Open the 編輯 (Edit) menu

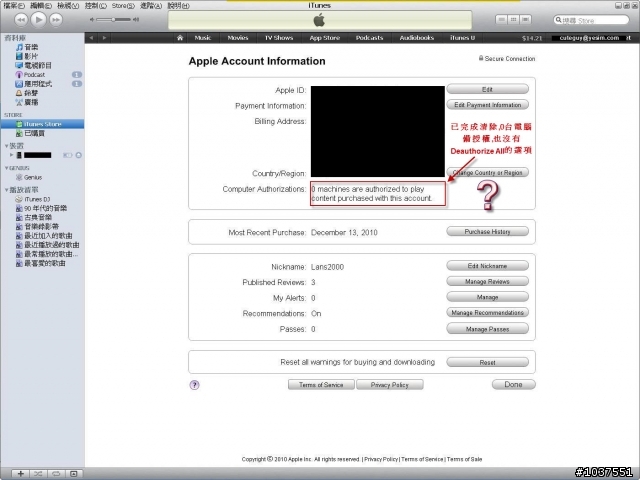41,6
